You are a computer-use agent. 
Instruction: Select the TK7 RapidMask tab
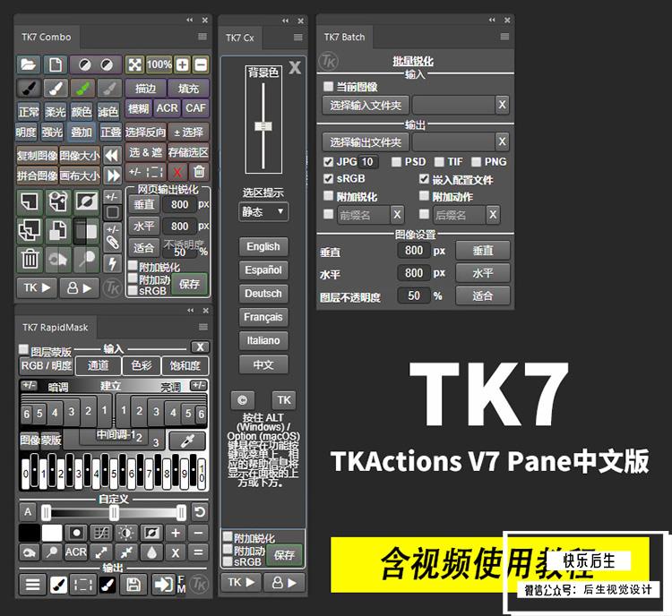[56, 328]
